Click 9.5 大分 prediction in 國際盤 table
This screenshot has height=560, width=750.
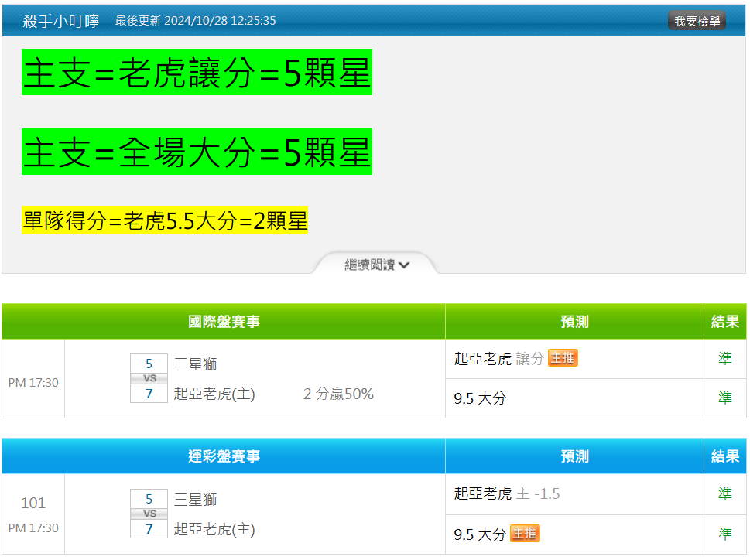pyautogui.click(x=480, y=398)
